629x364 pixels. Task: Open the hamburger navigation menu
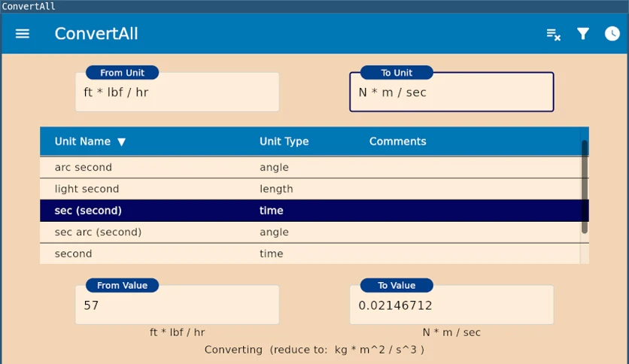pos(23,34)
